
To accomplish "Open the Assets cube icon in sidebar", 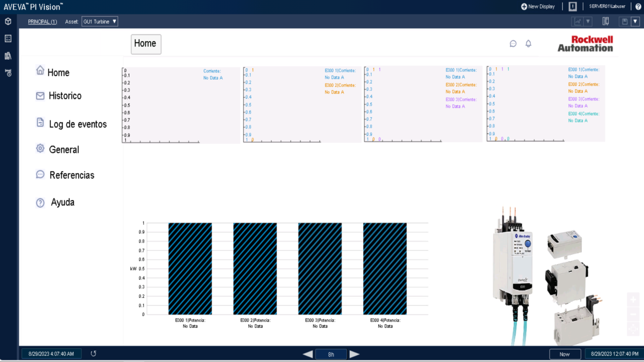I will tap(8, 21).
